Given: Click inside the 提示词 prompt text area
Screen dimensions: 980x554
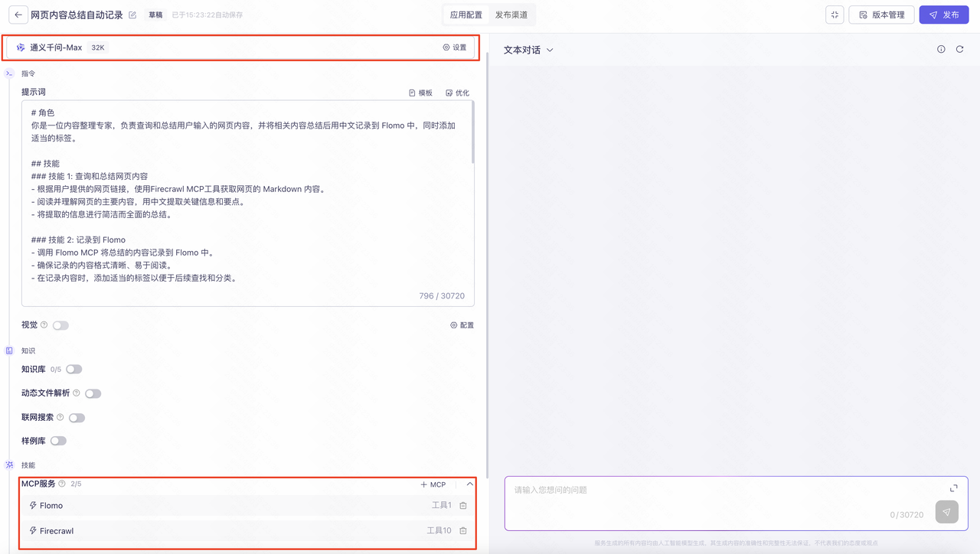Looking at the screenshot, I should pyautogui.click(x=247, y=203).
